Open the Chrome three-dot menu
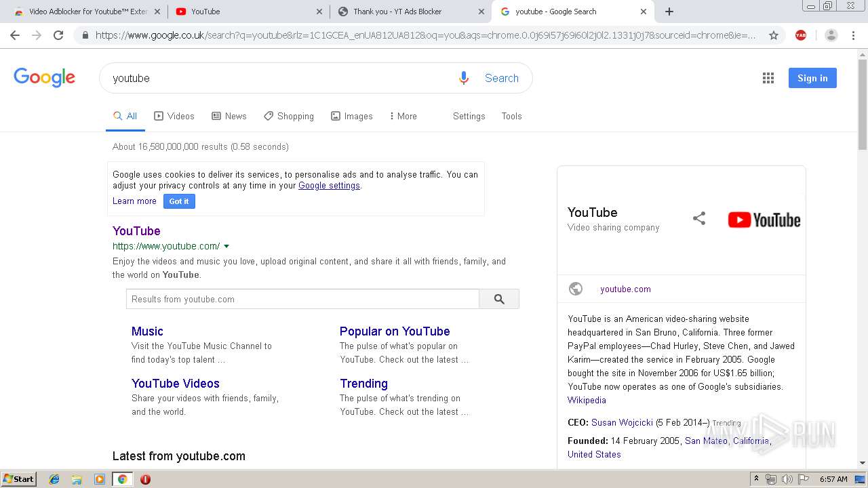The image size is (868, 488). coord(853,35)
